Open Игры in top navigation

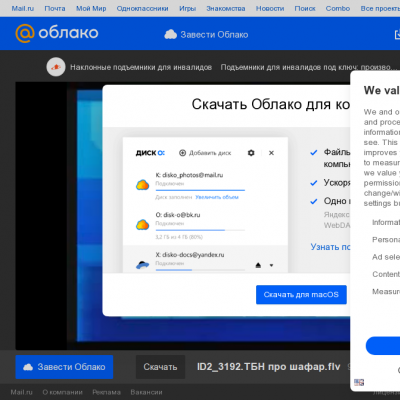tap(187, 8)
